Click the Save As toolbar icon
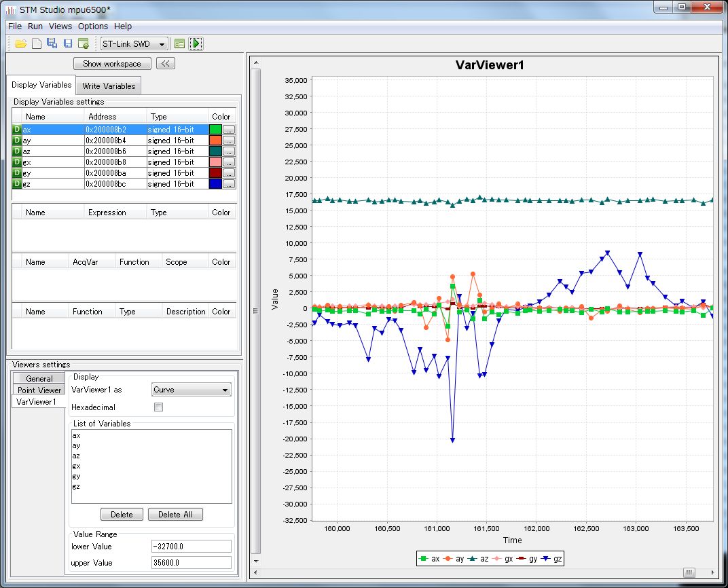This screenshot has height=588, width=728. [52, 43]
